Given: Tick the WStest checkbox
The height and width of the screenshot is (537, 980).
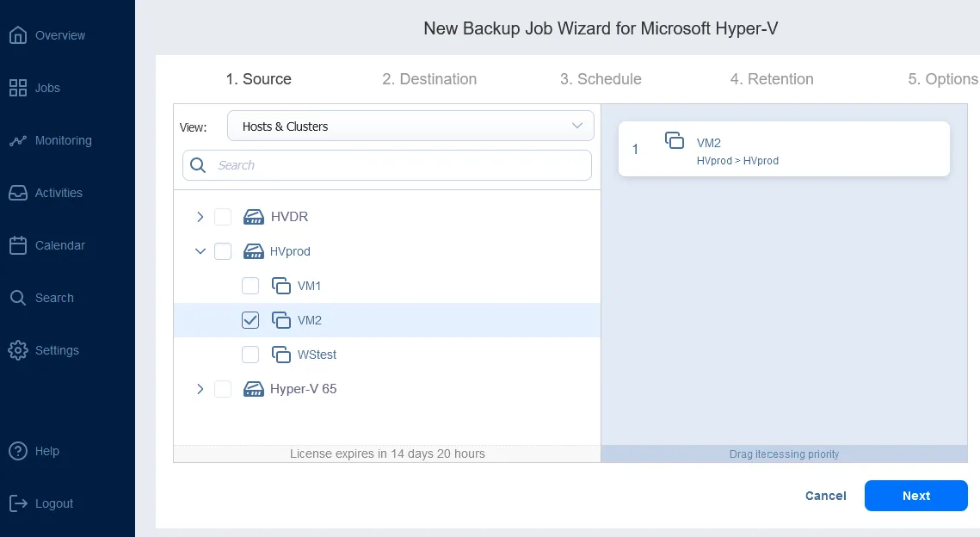Looking at the screenshot, I should 250,355.
